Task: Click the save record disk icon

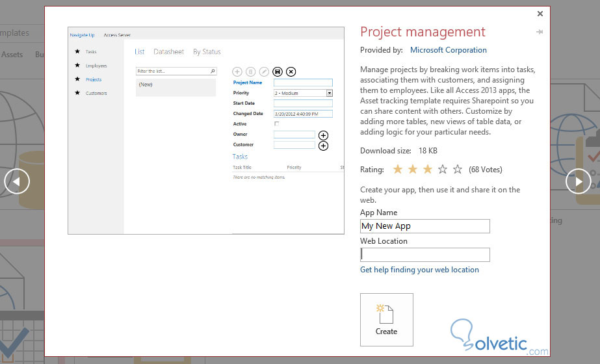Action: tap(278, 71)
